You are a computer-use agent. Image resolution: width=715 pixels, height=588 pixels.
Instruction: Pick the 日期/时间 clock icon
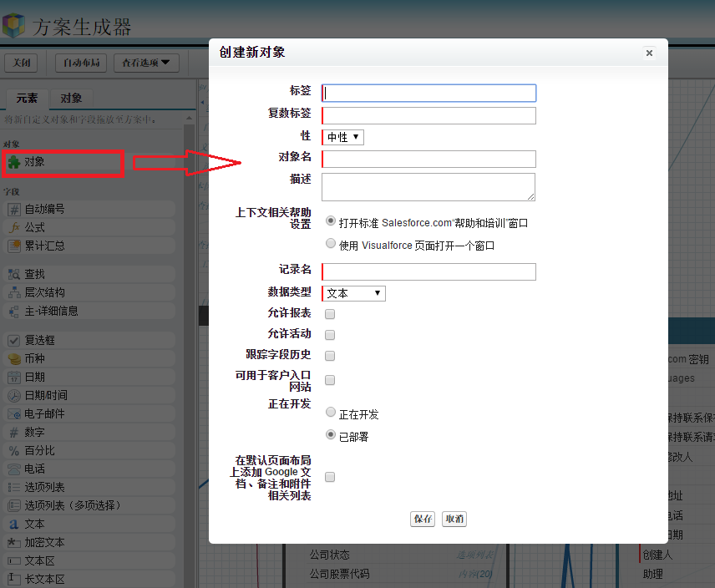14,396
